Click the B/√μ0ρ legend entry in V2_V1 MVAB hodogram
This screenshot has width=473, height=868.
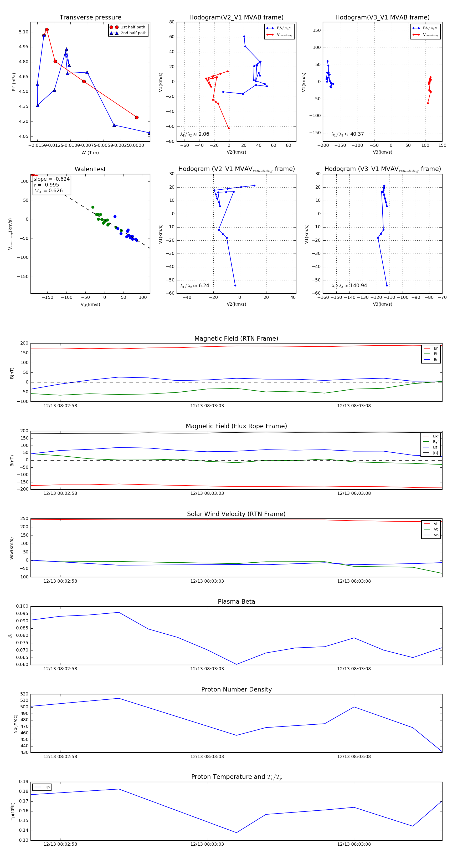point(279,28)
